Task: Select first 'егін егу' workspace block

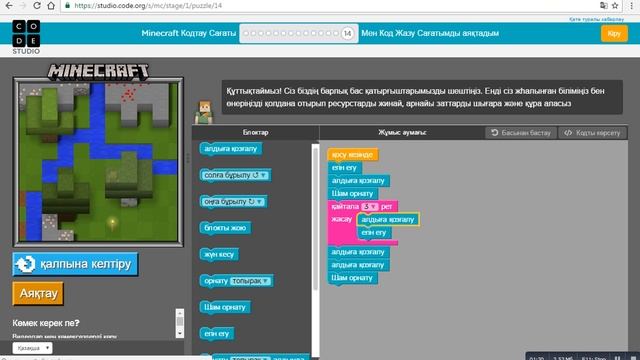Action: click(344, 168)
